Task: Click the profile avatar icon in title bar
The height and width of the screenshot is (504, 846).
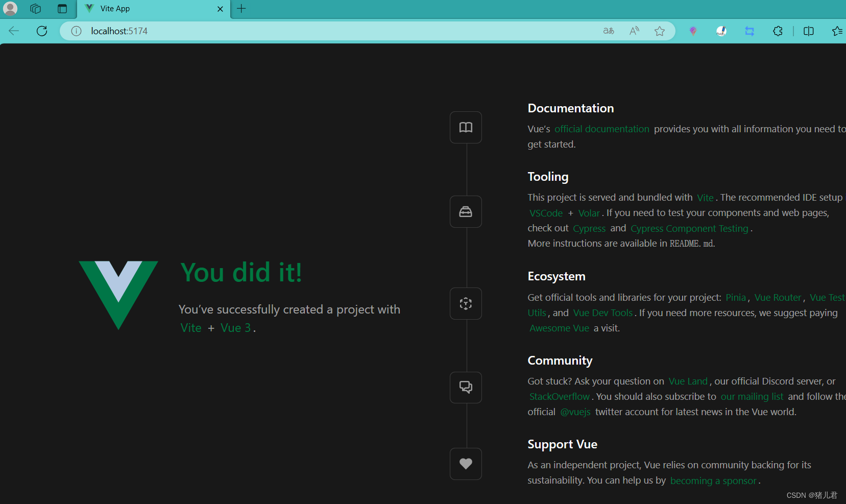Action: [x=10, y=9]
